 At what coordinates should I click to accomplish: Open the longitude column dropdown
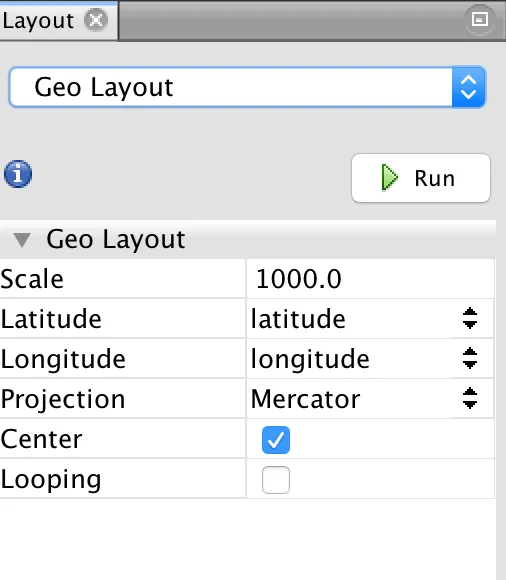click(x=370, y=359)
